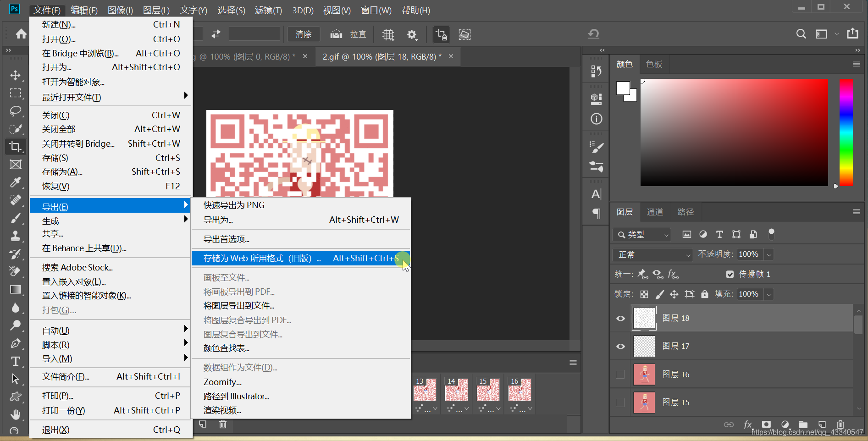Open fill 填充 dropdown arrow
The image size is (868, 441).
769,294
